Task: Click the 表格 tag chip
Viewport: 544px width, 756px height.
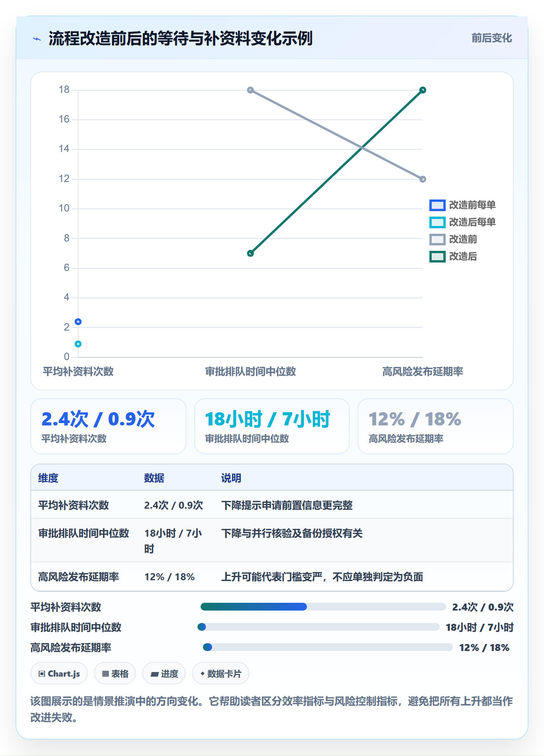Action: pyautogui.click(x=115, y=673)
